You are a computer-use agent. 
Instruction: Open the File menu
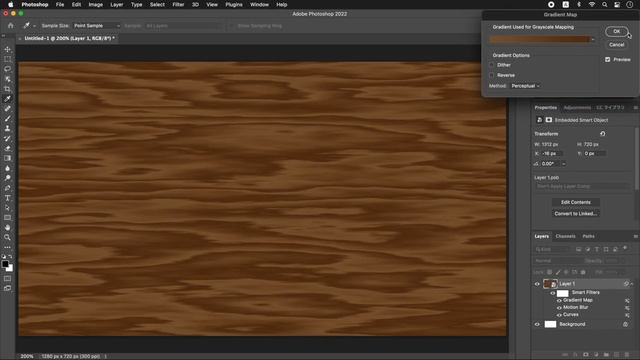60,4
